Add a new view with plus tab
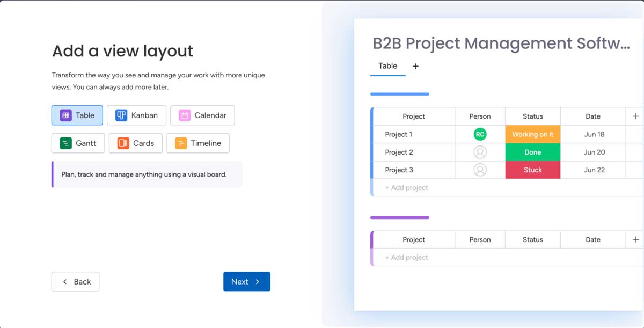The width and height of the screenshot is (644, 328). coord(415,66)
